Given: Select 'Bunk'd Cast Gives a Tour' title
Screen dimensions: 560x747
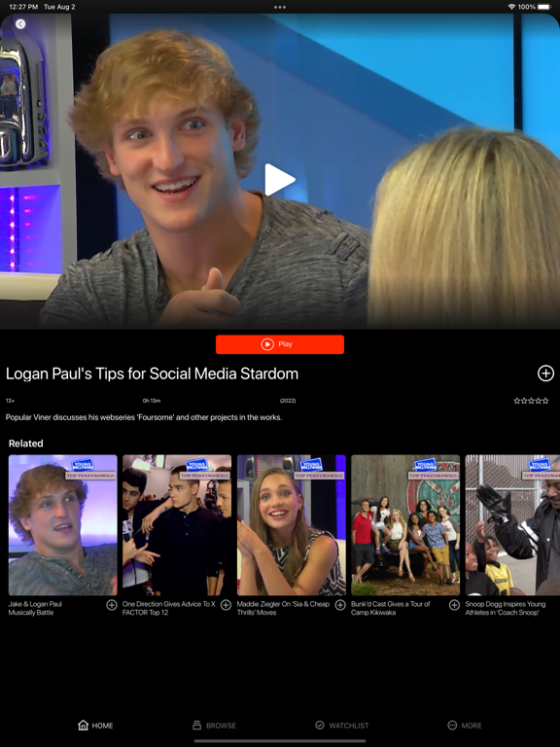Looking at the screenshot, I should (391, 608).
